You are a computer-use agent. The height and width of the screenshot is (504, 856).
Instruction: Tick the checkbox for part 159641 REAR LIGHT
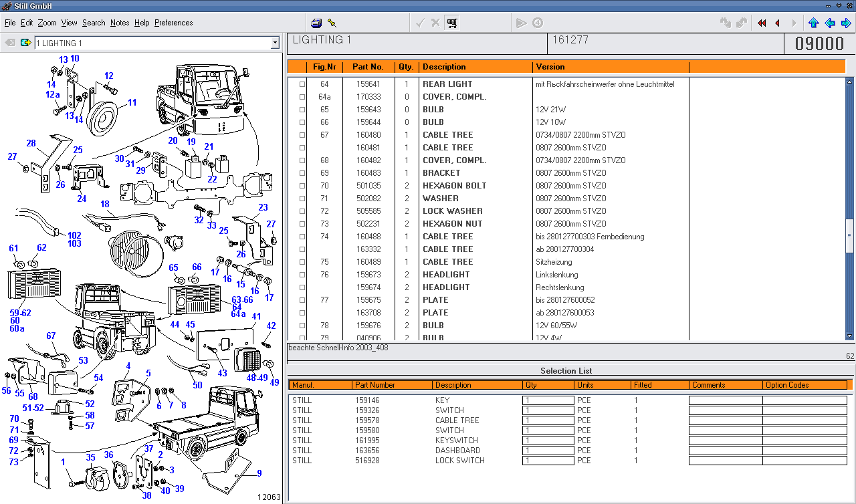click(302, 84)
